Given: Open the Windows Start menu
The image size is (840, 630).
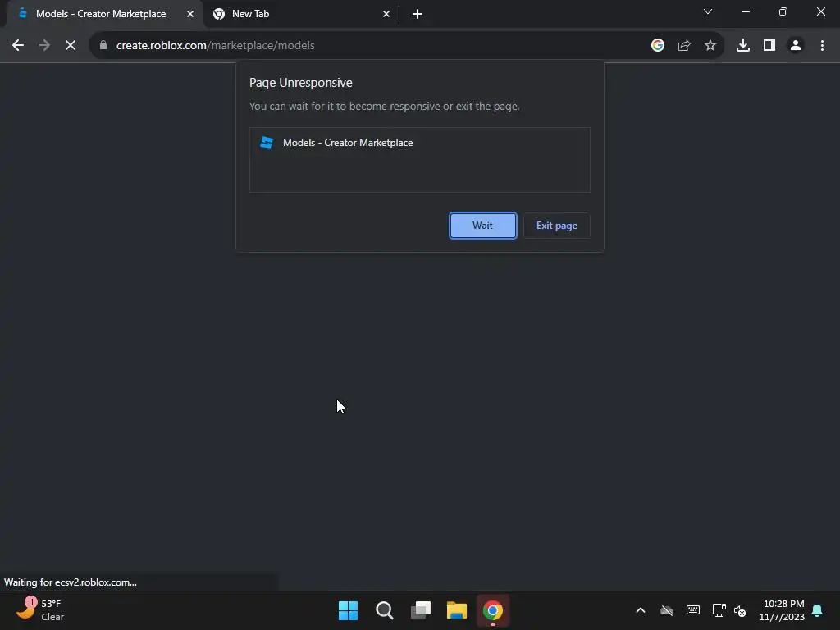Looking at the screenshot, I should [x=348, y=610].
